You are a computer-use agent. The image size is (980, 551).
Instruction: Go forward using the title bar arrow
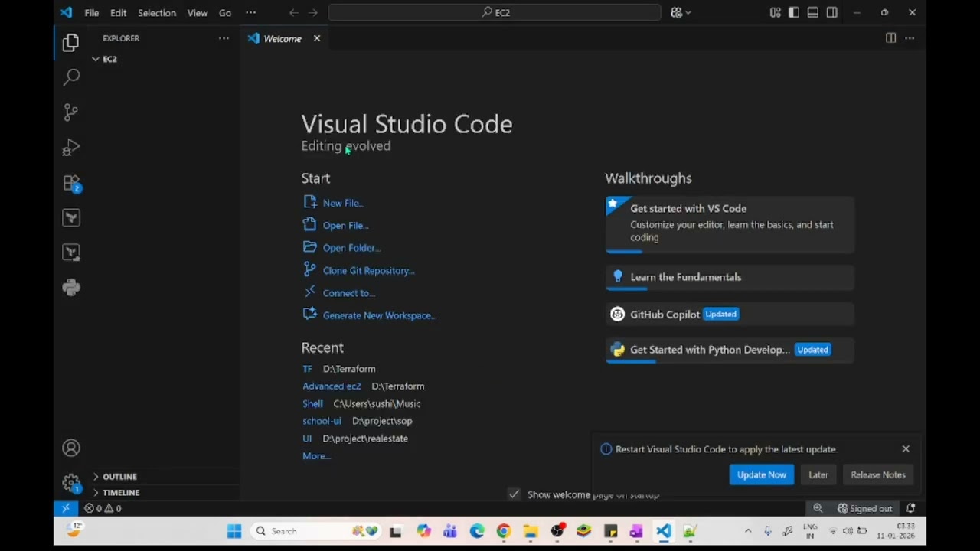tap(312, 12)
